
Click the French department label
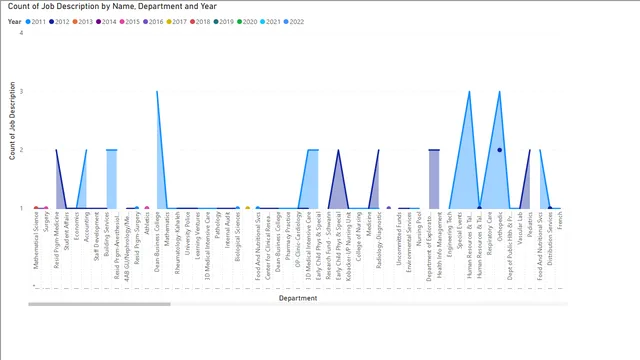(x=560, y=220)
